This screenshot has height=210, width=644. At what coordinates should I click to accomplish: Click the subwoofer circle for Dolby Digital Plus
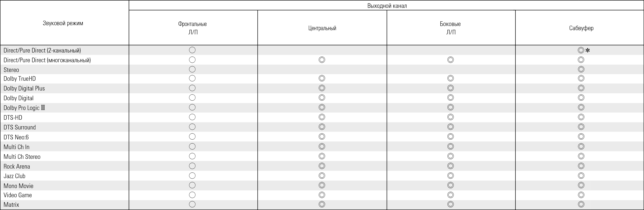581,88
